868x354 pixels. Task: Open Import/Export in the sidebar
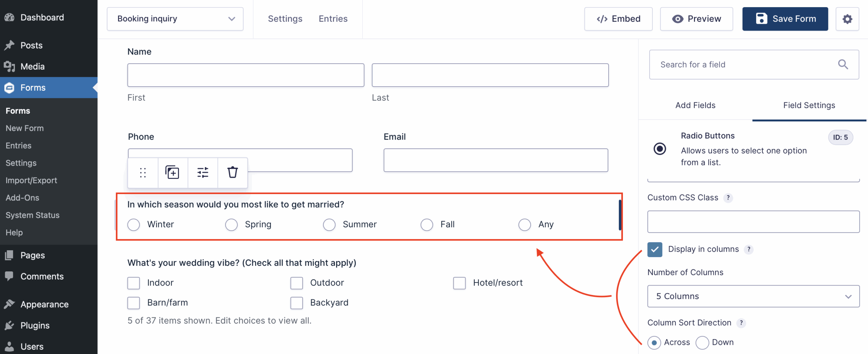pos(31,180)
